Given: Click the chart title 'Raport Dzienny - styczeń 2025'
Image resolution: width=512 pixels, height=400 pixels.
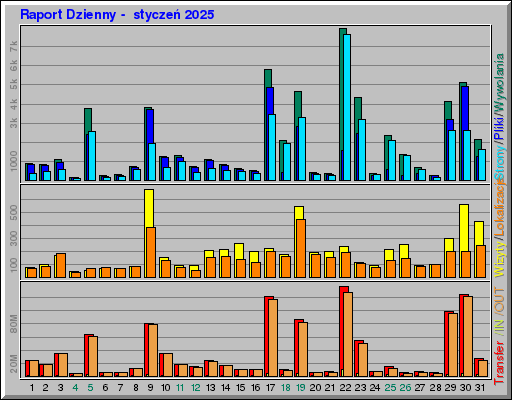Looking at the screenshot, I should coord(117,14).
